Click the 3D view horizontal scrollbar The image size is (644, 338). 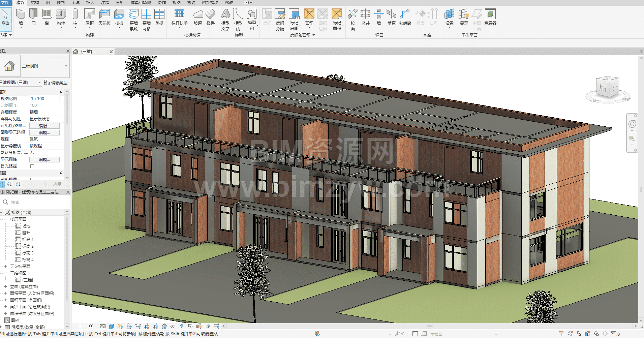(x=429, y=326)
